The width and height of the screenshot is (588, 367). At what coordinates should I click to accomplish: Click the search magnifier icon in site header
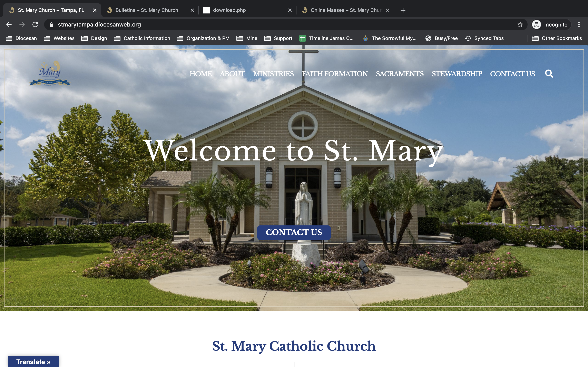[x=549, y=74]
